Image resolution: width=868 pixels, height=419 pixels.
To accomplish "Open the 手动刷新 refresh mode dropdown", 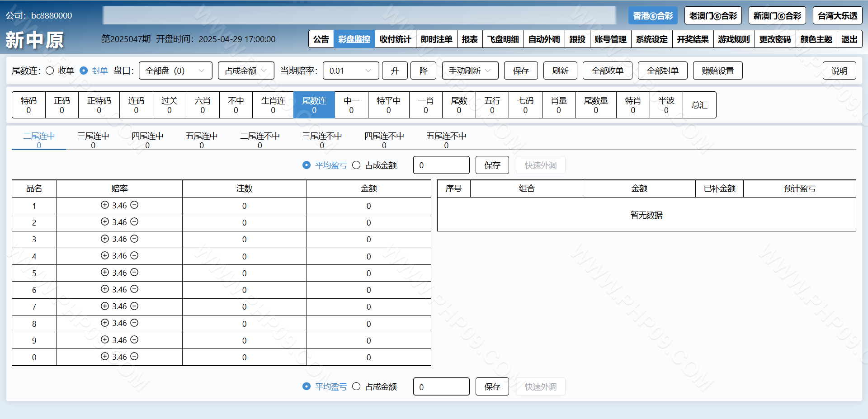I will [x=470, y=71].
